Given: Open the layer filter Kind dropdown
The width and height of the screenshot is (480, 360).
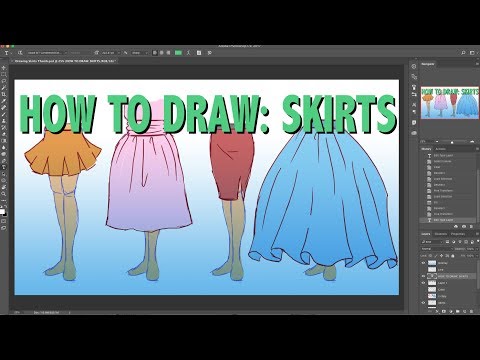Looking at the screenshot, I should pyautogui.click(x=432, y=242).
